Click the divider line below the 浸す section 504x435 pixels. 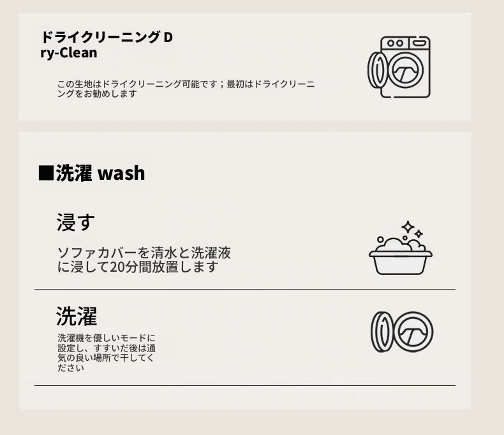pyautogui.click(x=245, y=289)
